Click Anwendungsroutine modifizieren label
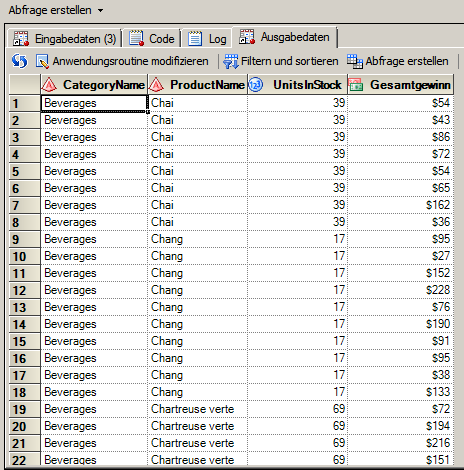Image resolution: width=464 pixels, height=470 pixels. click(x=130, y=61)
